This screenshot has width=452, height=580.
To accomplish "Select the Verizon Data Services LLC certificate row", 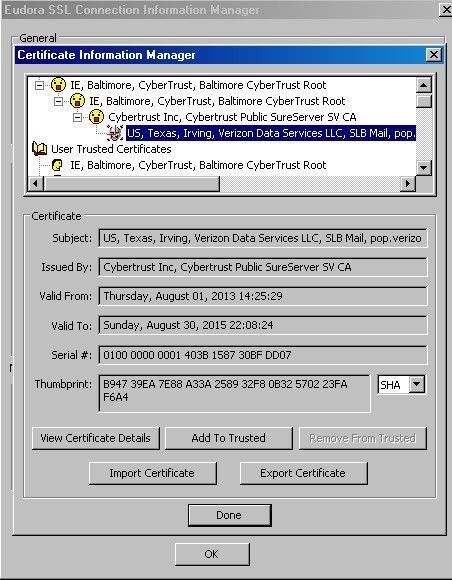I will pyautogui.click(x=271, y=133).
